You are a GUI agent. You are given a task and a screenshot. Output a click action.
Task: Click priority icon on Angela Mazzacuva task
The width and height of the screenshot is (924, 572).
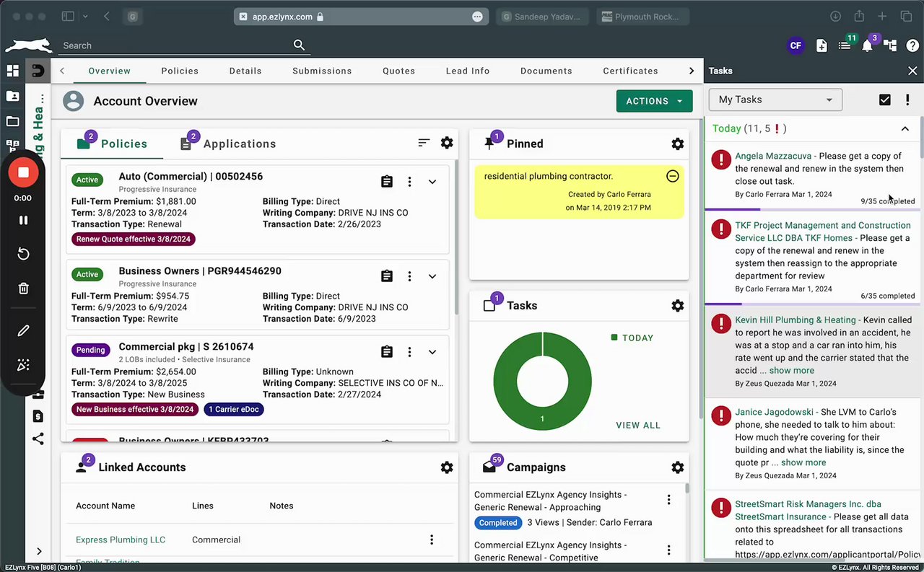tap(720, 160)
